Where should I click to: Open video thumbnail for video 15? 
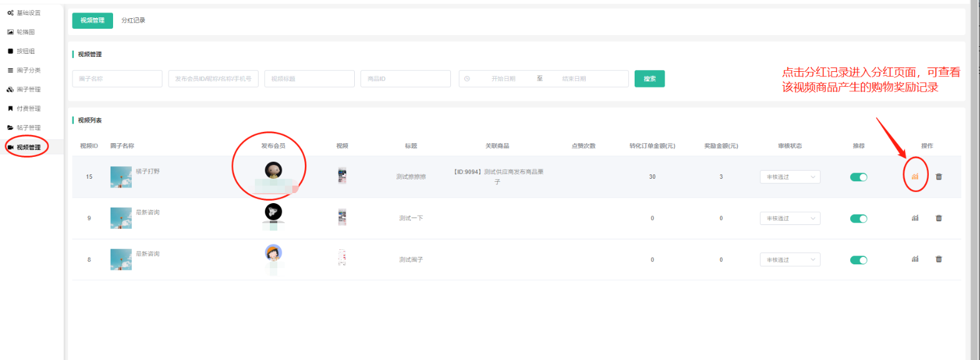tap(342, 176)
